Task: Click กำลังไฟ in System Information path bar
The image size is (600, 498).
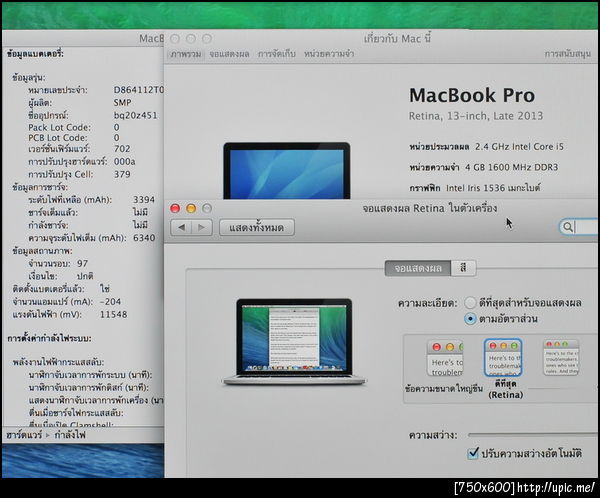Action: click(70, 435)
